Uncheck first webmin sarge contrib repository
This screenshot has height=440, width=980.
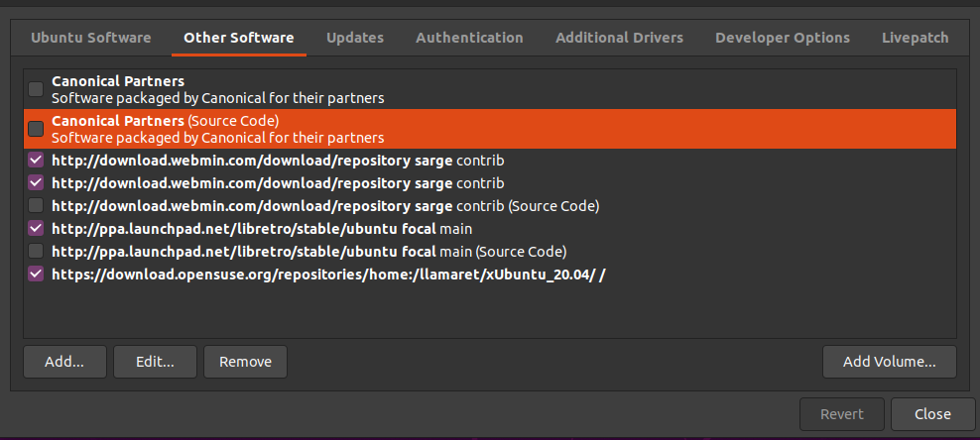[36, 161]
